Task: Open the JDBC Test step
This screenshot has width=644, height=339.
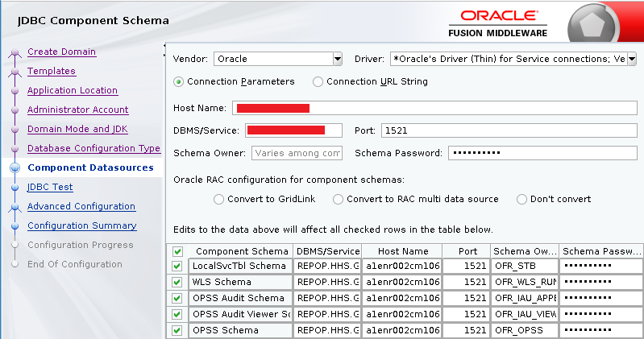Action: [x=50, y=187]
